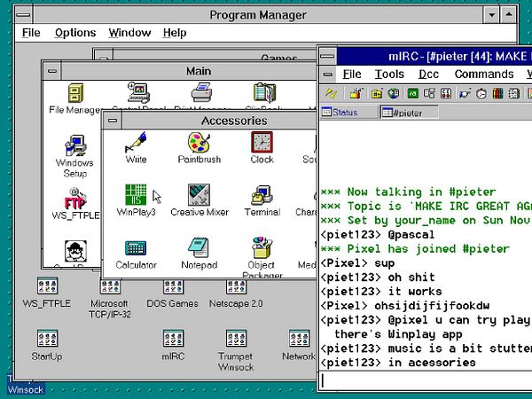Open Program Manager Window menu
The height and width of the screenshot is (399, 532).
click(129, 33)
